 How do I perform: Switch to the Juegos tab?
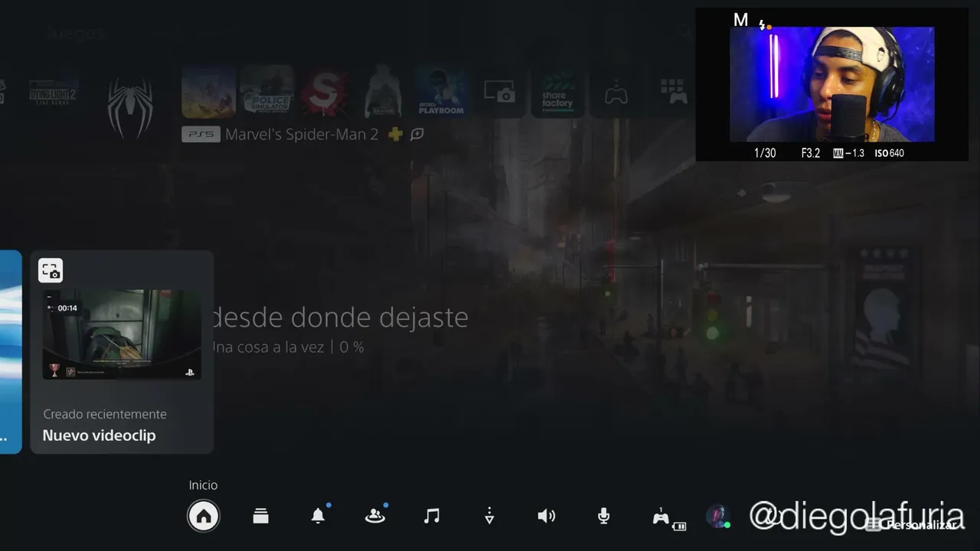[x=74, y=34]
